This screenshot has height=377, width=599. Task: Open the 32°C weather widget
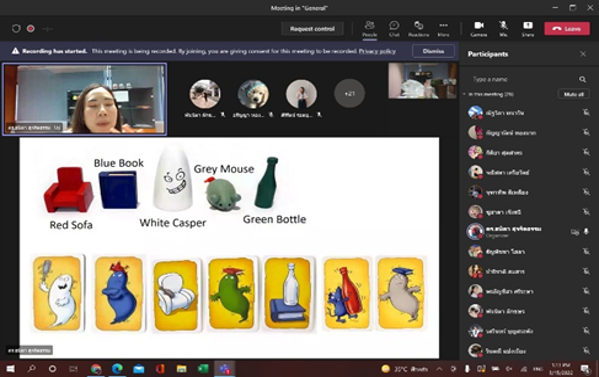pos(405,369)
